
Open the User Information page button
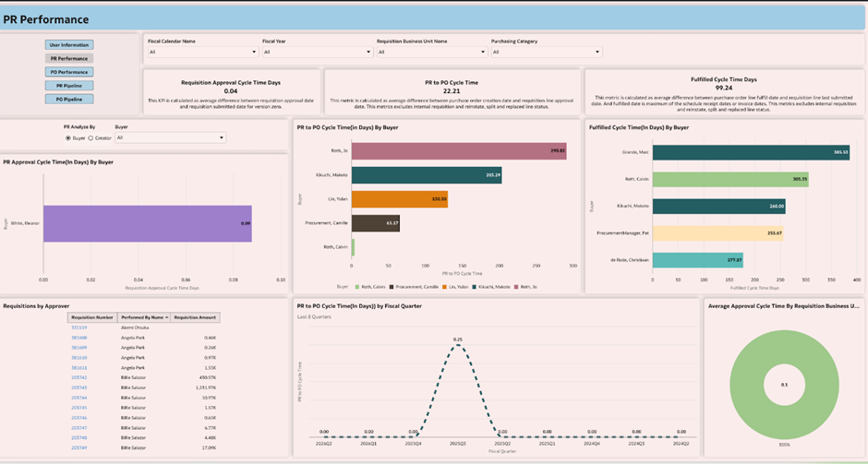(x=69, y=45)
